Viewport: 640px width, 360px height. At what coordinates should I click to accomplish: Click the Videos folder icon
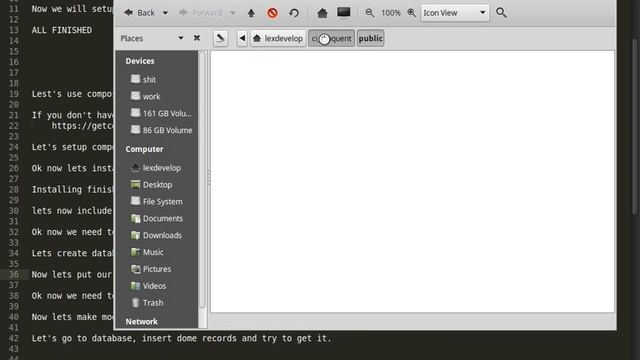135,286
